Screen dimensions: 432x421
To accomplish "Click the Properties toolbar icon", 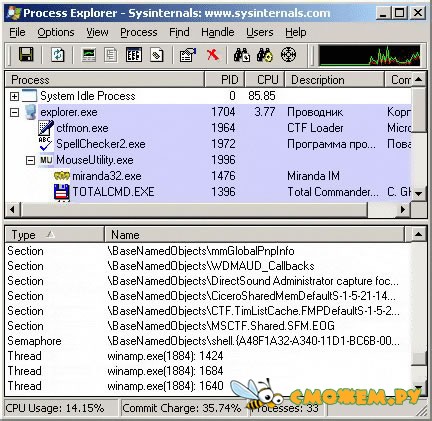I will coord(188,55).
